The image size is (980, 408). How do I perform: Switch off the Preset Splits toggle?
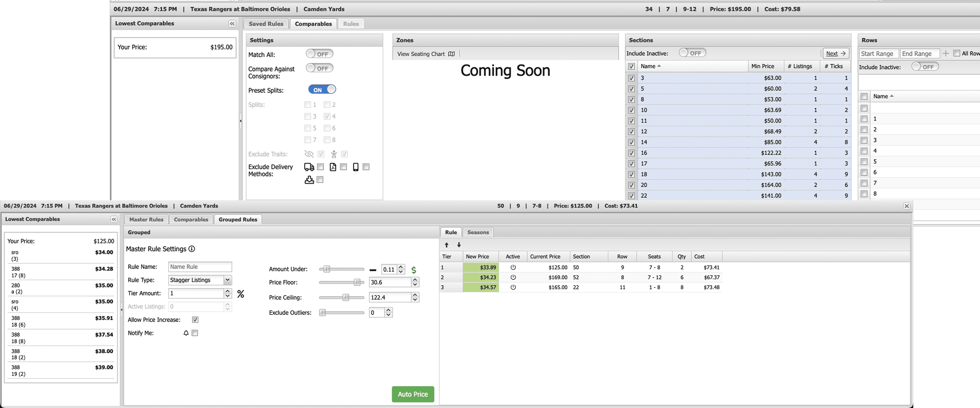[322, 89]
